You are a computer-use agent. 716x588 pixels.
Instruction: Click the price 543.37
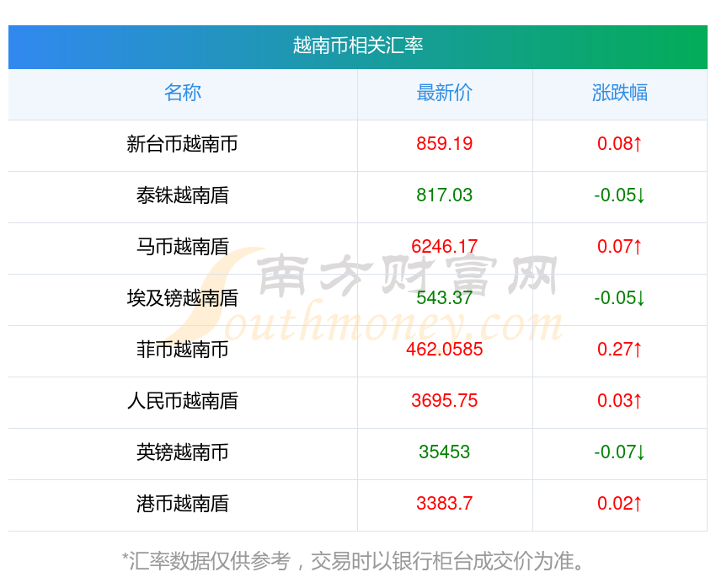tap(444, 298)
